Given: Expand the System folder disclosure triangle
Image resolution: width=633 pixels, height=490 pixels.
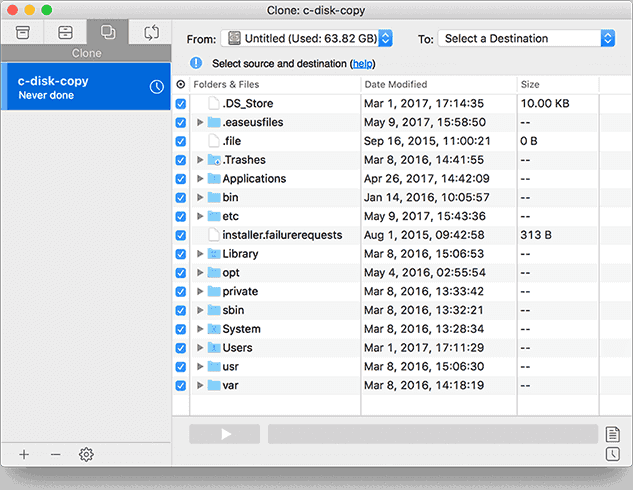Looking at the screenshot, I should tap(200, 329).
